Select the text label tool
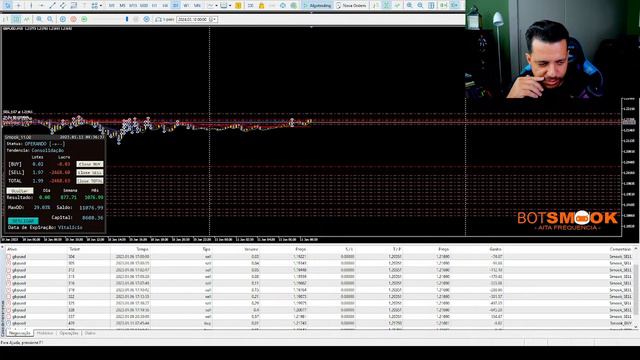 pos(84,5)
